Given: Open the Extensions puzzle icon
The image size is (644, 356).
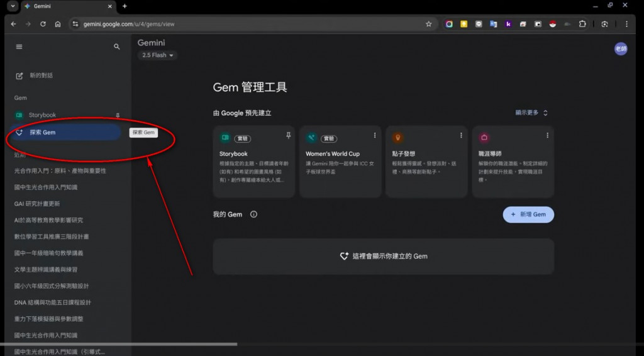Looking at the screenshot, I should tap(582, 25).
